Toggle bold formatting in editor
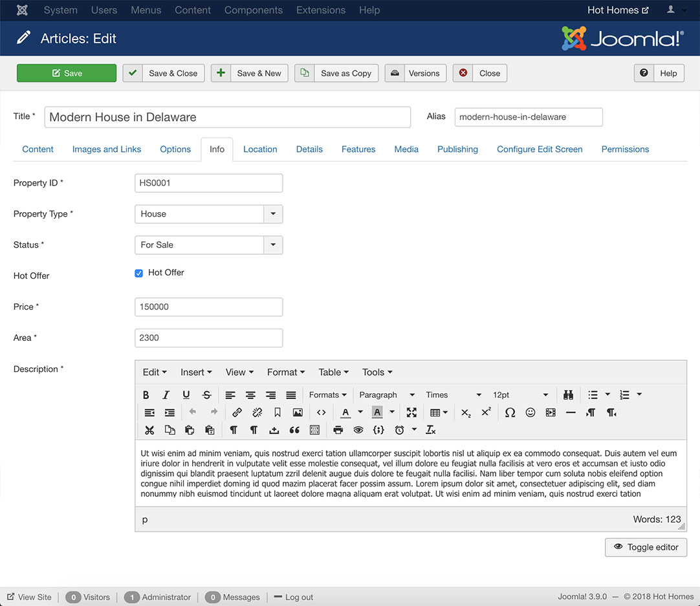Viewport: 700px width, 606px height. pos(146,395)
